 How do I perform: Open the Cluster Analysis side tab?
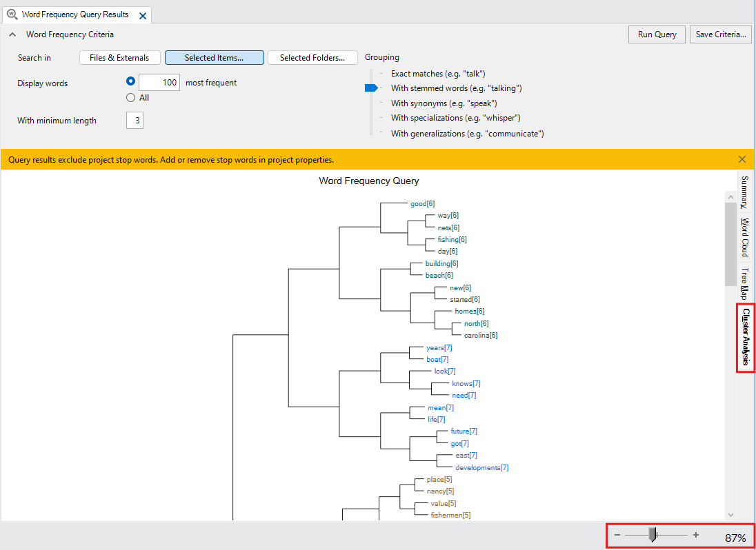coord(746,337)
